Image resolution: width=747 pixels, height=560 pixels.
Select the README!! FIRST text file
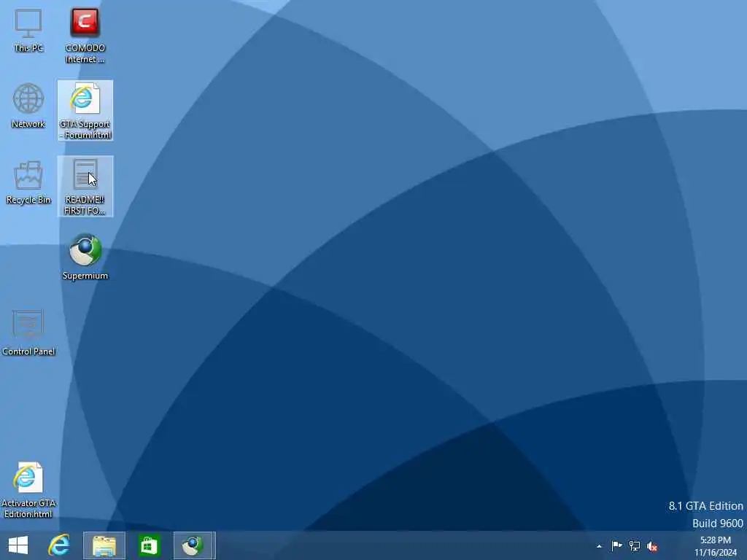85,186
